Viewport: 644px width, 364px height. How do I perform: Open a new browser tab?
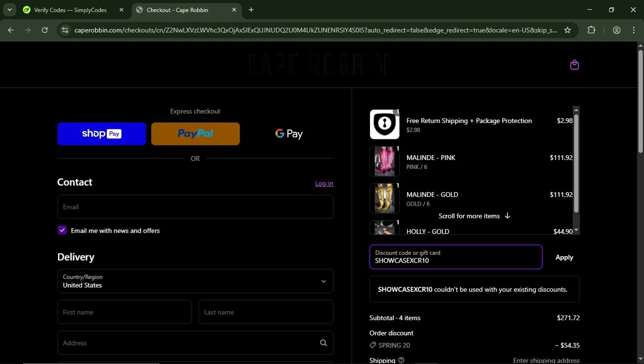pyautogui.click(x=251, y=10)
